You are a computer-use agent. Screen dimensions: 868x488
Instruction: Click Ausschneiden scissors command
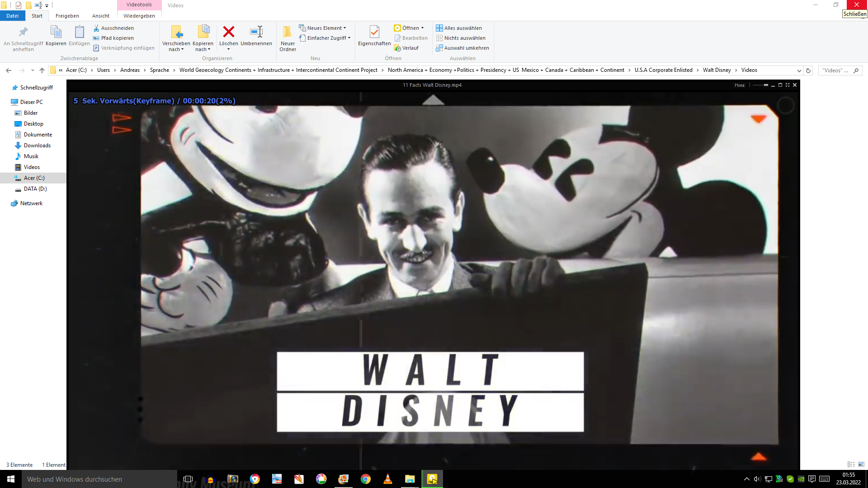[113, 28]
